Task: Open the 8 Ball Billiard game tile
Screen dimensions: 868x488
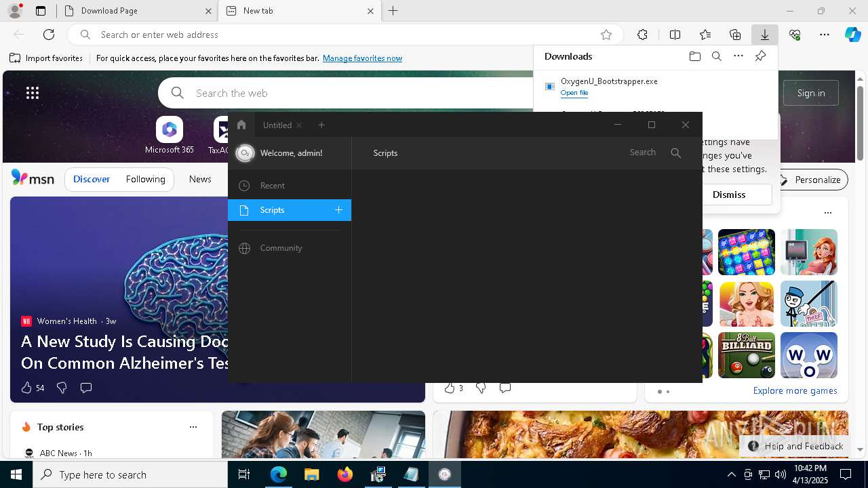Action: click(747, 355)
